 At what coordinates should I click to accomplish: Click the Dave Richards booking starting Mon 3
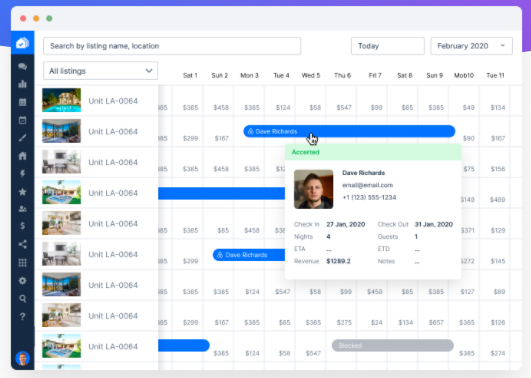[x=349, y=131]
